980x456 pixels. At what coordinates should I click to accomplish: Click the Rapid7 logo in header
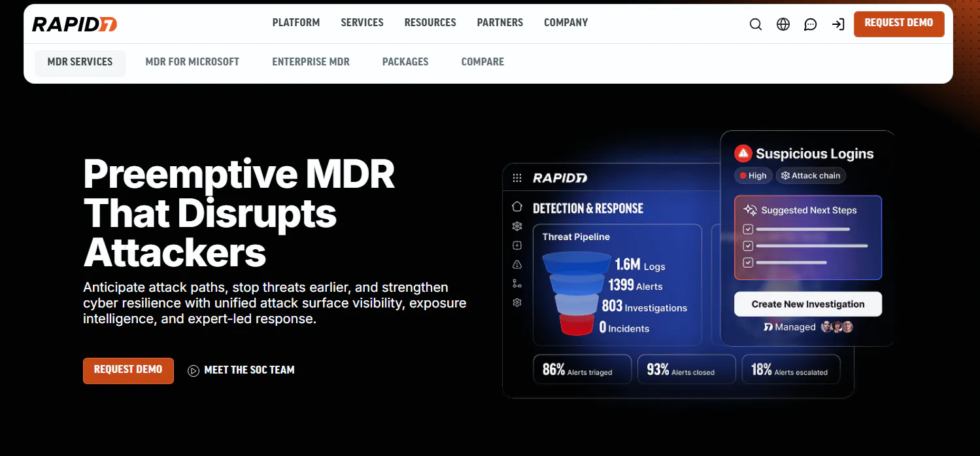coord(75,24)
